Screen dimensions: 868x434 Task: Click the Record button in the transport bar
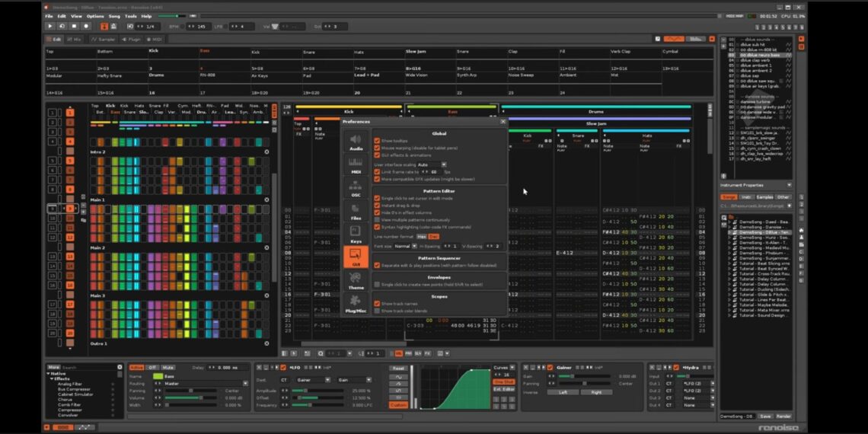click(x=86, y=26)
